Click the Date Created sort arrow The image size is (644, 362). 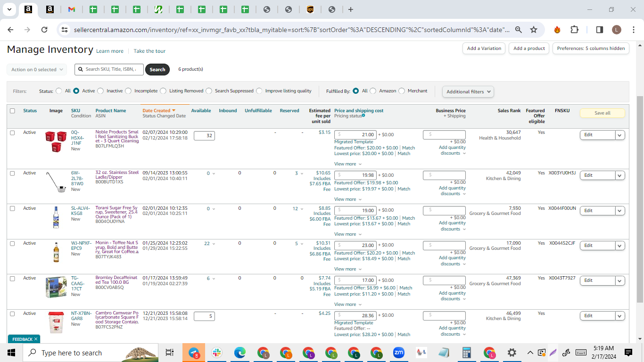pyautogui.click(x=173, y=110)
